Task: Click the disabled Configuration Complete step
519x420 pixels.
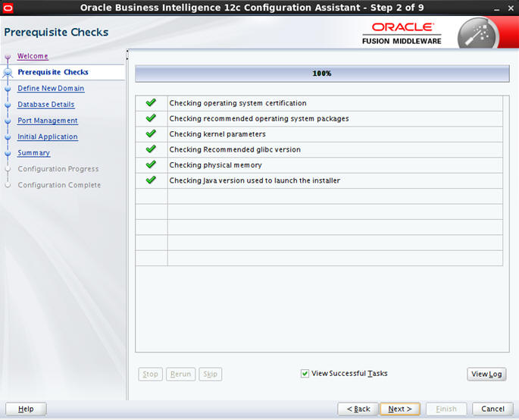Action: (59, 185)
